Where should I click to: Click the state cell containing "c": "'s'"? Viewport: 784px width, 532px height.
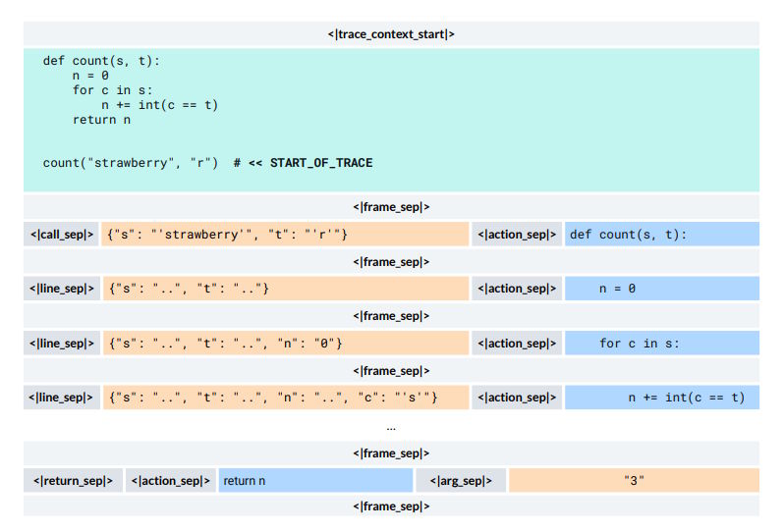coord(284,398)
